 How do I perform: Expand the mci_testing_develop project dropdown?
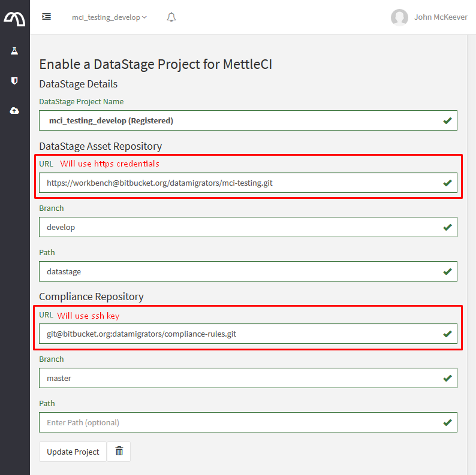[109, 17]
